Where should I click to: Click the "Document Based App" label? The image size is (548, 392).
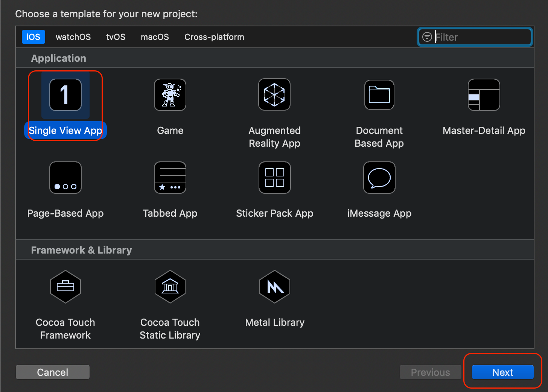click(x=379, y=137)
